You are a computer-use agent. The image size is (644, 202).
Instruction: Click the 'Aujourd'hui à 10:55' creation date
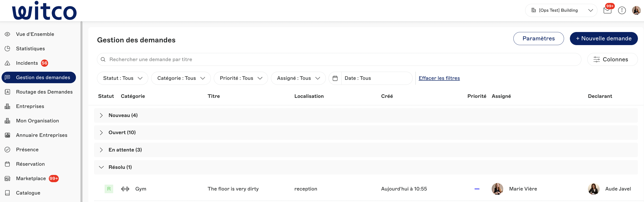click(404, 189)
